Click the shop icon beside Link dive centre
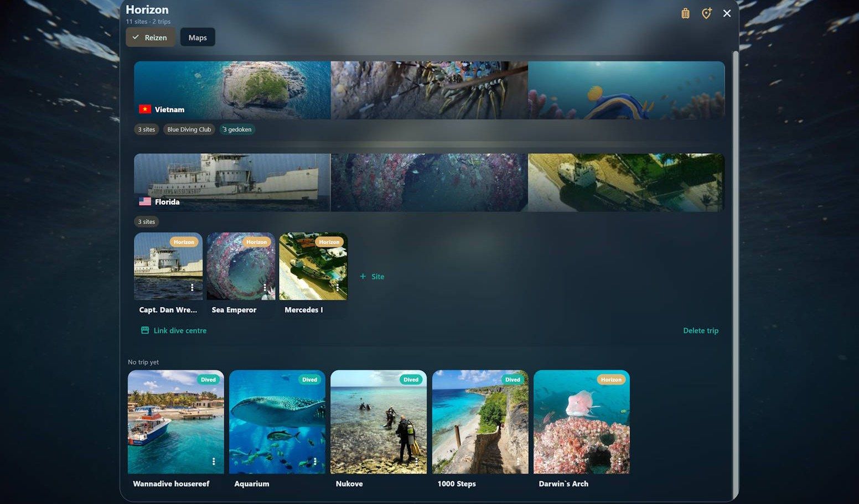 point(145,330)
